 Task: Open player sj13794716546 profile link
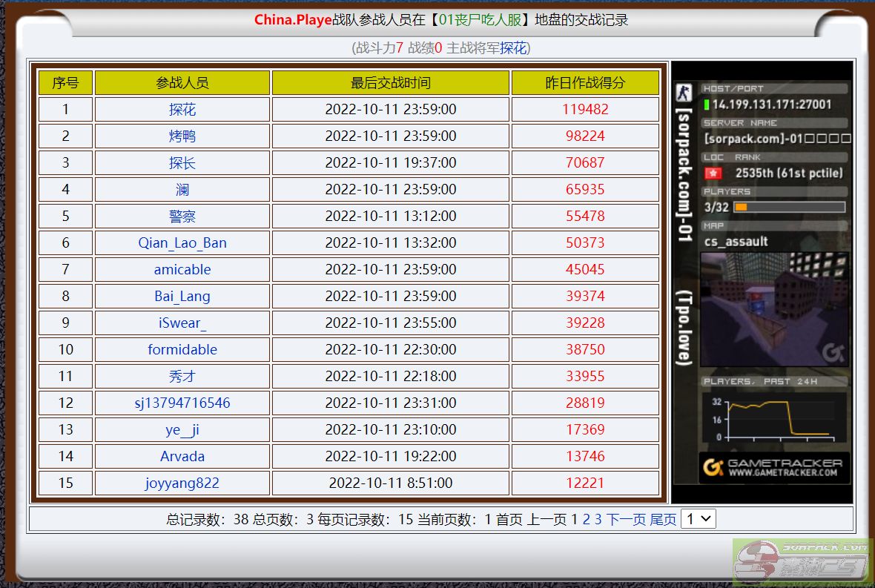182,403
